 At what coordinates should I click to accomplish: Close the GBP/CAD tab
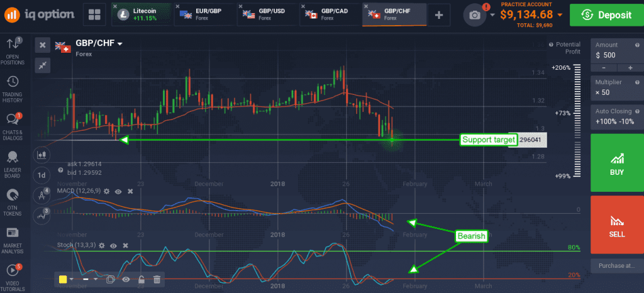303,6
